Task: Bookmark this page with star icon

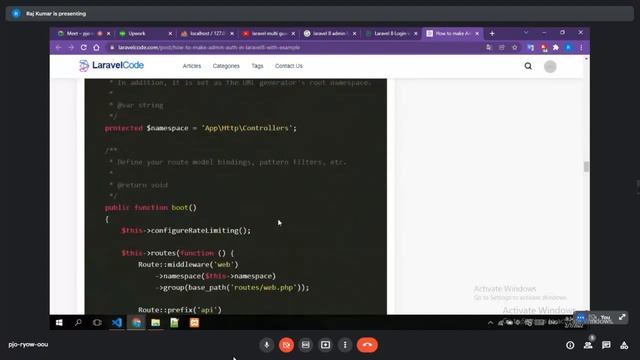Action: tap(515, 47)
